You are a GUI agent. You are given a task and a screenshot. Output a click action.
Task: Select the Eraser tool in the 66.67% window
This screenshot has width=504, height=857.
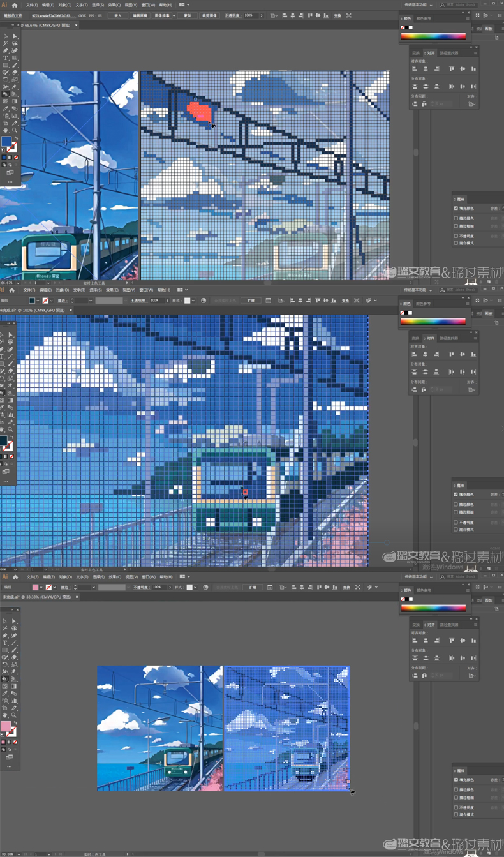click(15, 72)
